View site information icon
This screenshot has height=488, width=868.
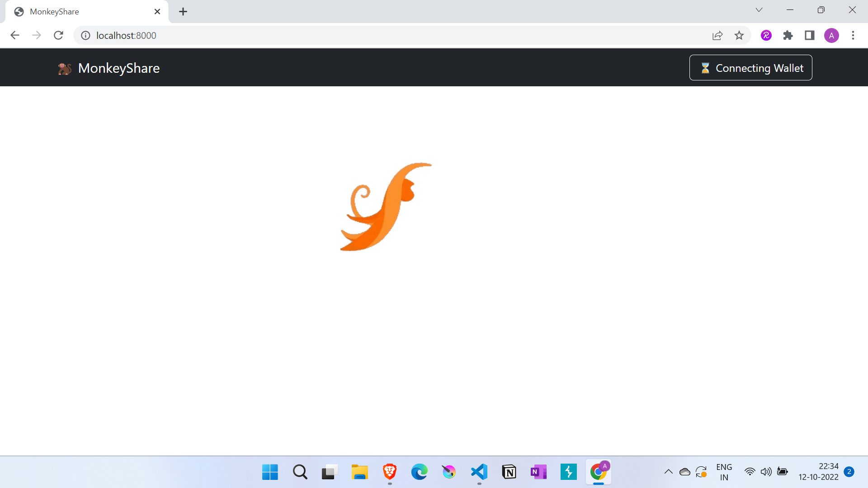[x=85, y=35]
